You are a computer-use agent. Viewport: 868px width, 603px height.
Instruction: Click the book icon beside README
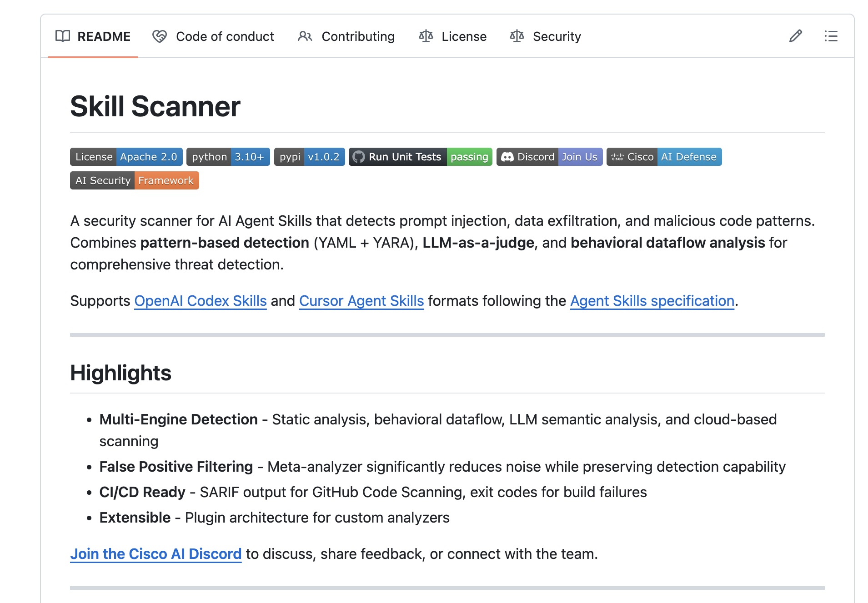pos(62,36)
